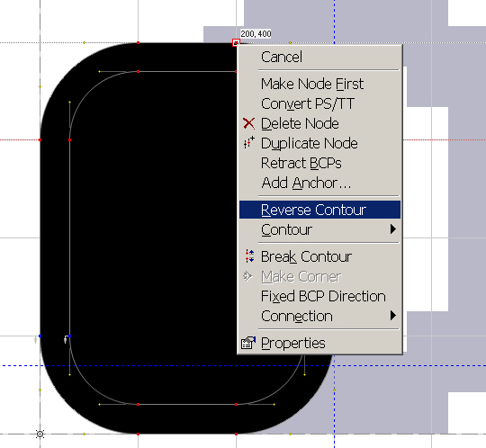This screenshot has height=448, width=486.
Task: Click the blue start node of the inner contour
Action: click(69, 336)
